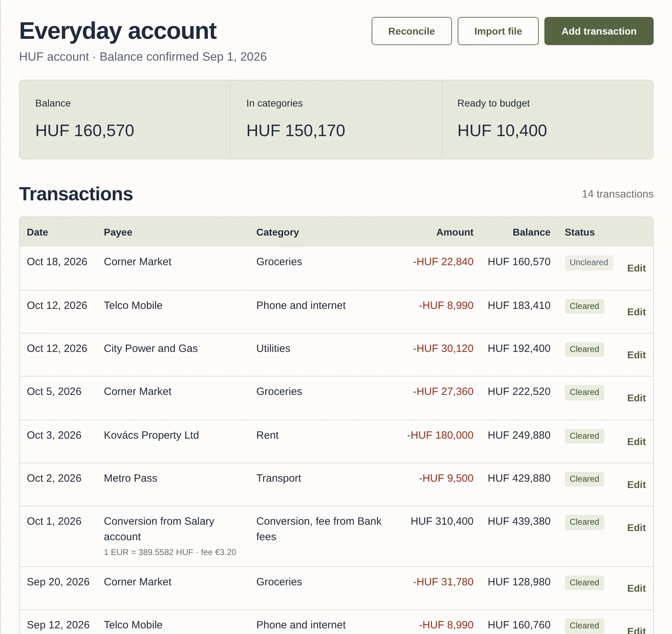Edit the Oct 18 Corner Market transaction

pos(636,268)
